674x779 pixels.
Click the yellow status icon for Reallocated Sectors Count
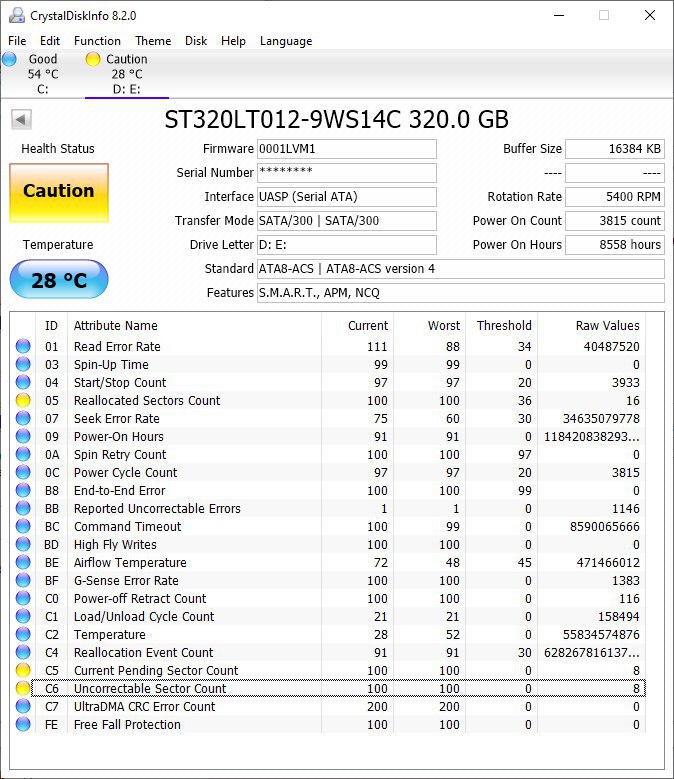point(23,400)
